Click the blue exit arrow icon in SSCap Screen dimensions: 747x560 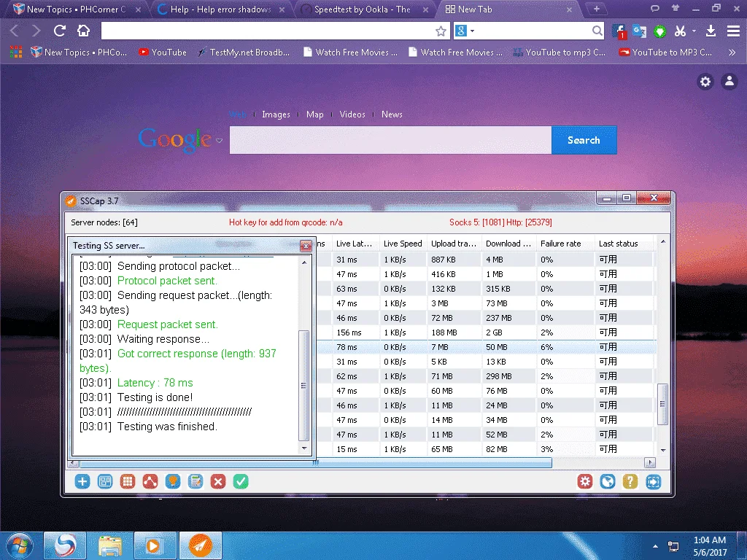[x=653, y=481]
